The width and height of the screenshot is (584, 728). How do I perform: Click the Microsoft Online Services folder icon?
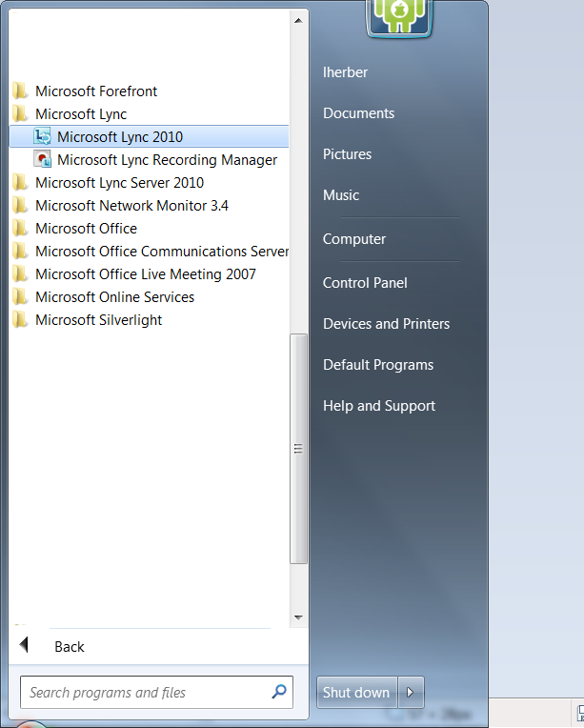20,296
